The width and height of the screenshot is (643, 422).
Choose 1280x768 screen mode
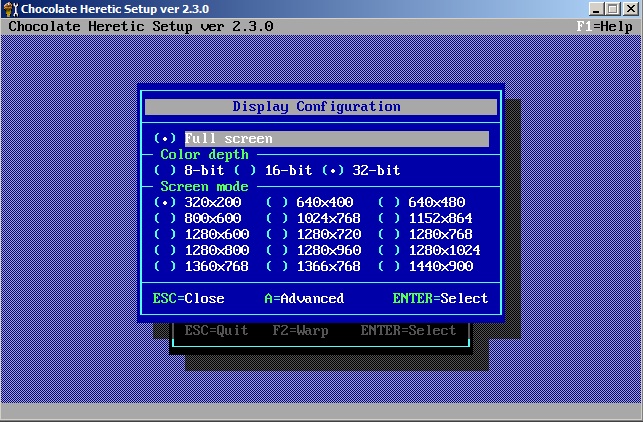click(x=425, y=234)
